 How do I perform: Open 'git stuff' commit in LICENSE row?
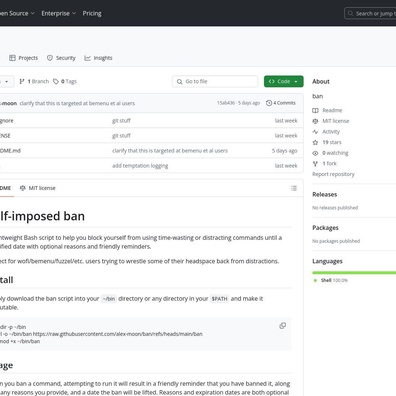[x=121, y=136]
